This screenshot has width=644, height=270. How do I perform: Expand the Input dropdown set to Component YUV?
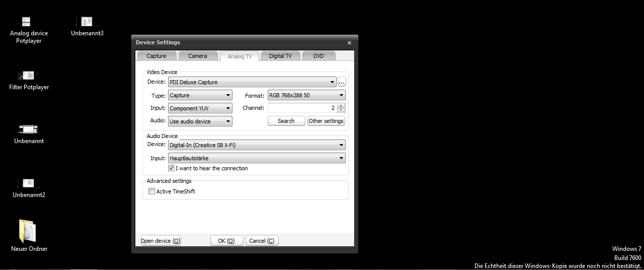click(200, 108)
